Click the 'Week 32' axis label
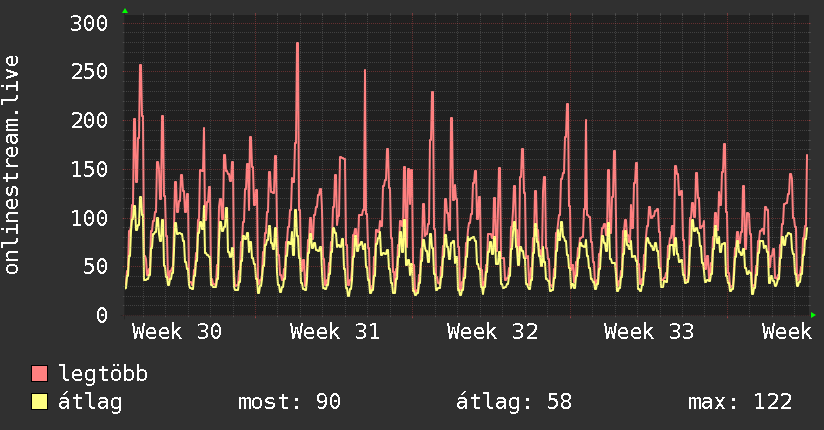This screenshot has height=430, width=824. pos(492,332)
